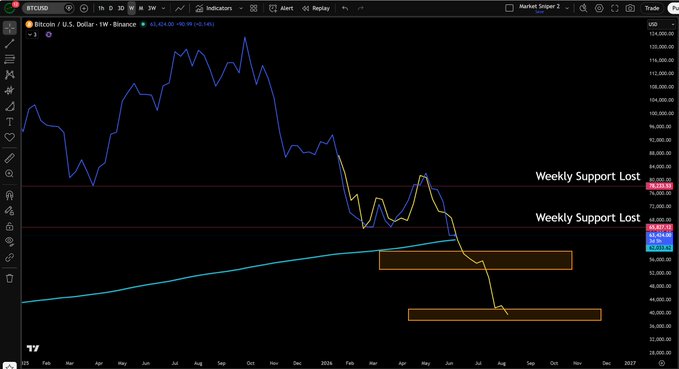
Task: Select the W weekly timeframe
Action: tap(131, 8)
